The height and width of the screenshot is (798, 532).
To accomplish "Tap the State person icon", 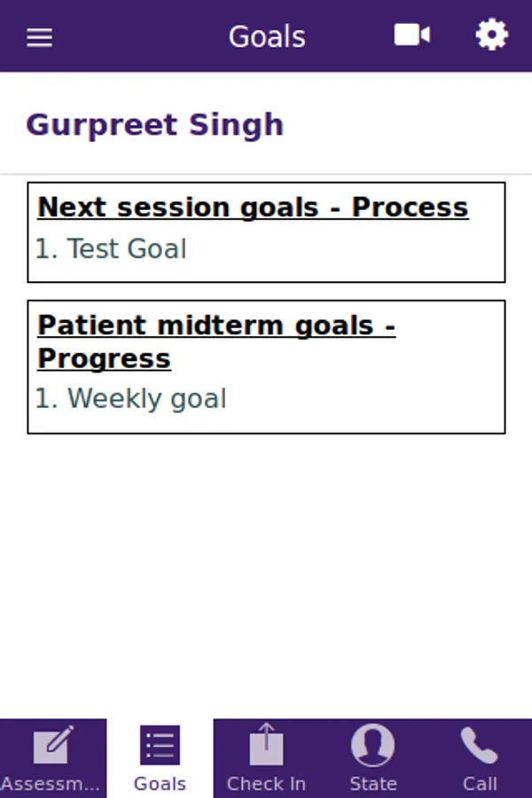I will tap(372, 745).
